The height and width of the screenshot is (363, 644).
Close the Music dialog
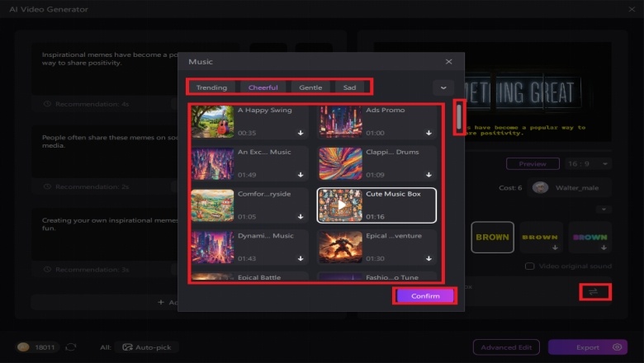(448, 62)
